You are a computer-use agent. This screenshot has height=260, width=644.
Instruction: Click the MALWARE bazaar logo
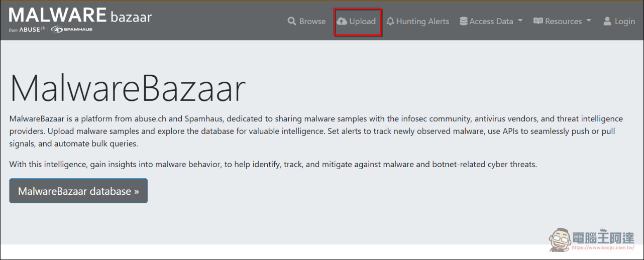click(x=80, y=16)
